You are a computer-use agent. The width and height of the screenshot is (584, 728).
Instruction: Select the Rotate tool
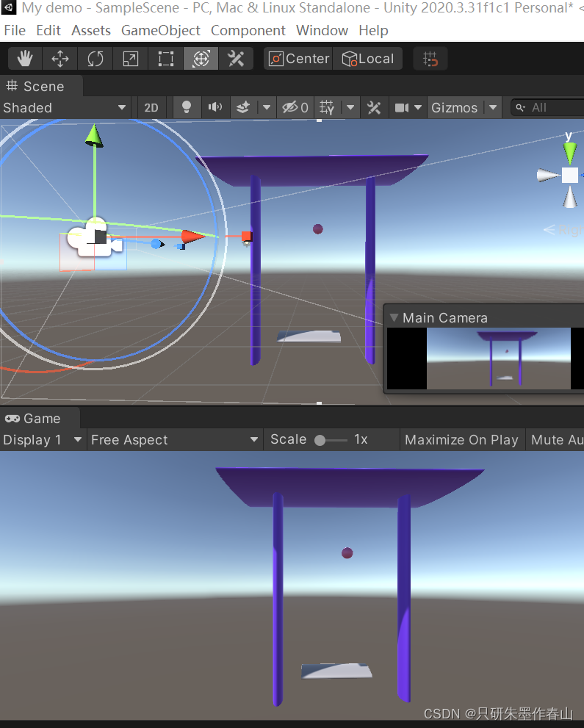tap(95, 59)
